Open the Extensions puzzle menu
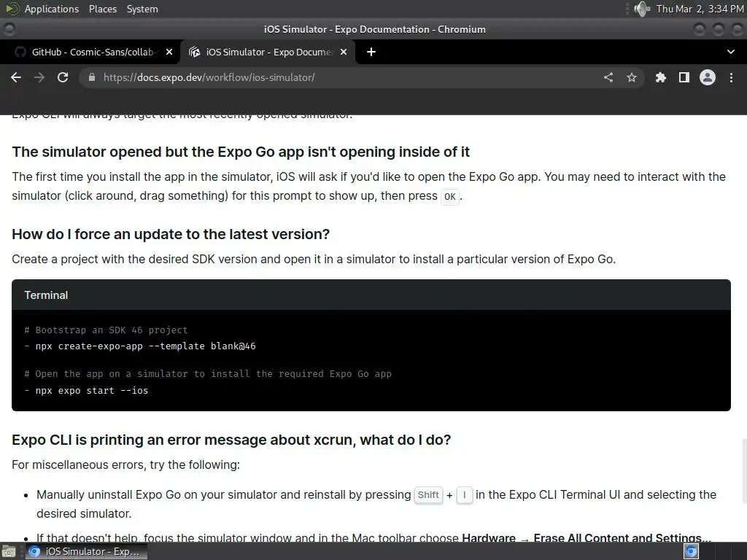 (x=661, y=77)
